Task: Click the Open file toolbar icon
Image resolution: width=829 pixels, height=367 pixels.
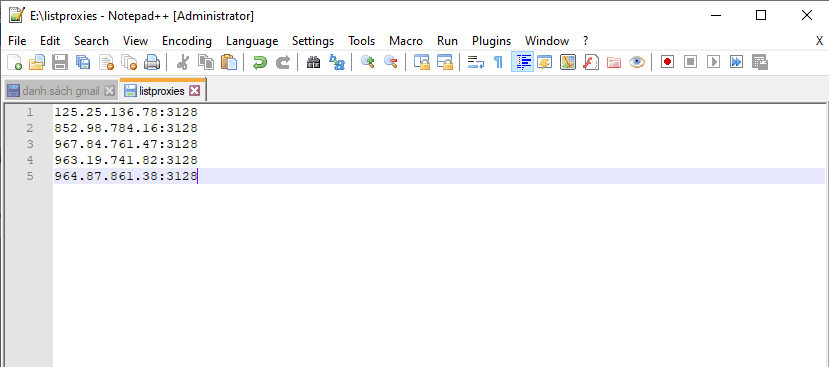Action: click(36, 62)
